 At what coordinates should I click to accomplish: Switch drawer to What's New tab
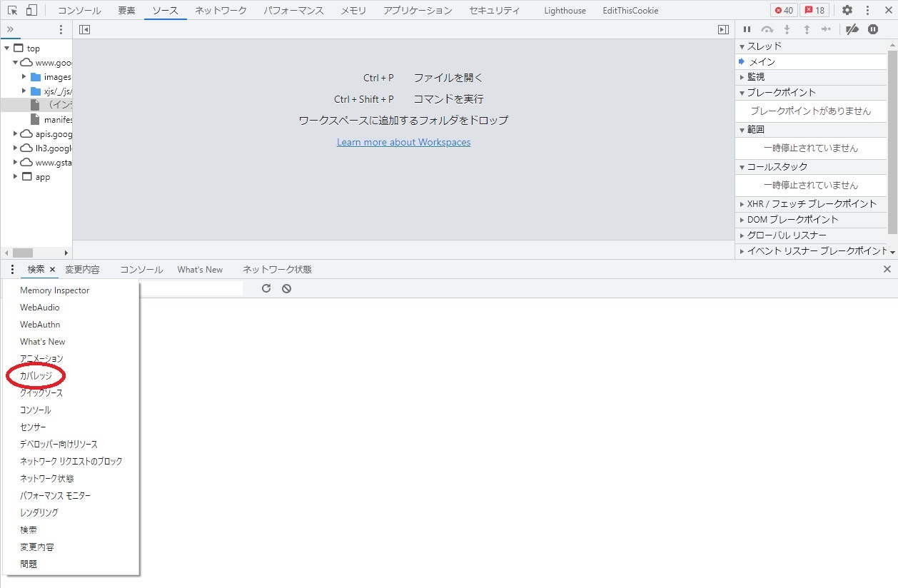[x=200, y=269]
